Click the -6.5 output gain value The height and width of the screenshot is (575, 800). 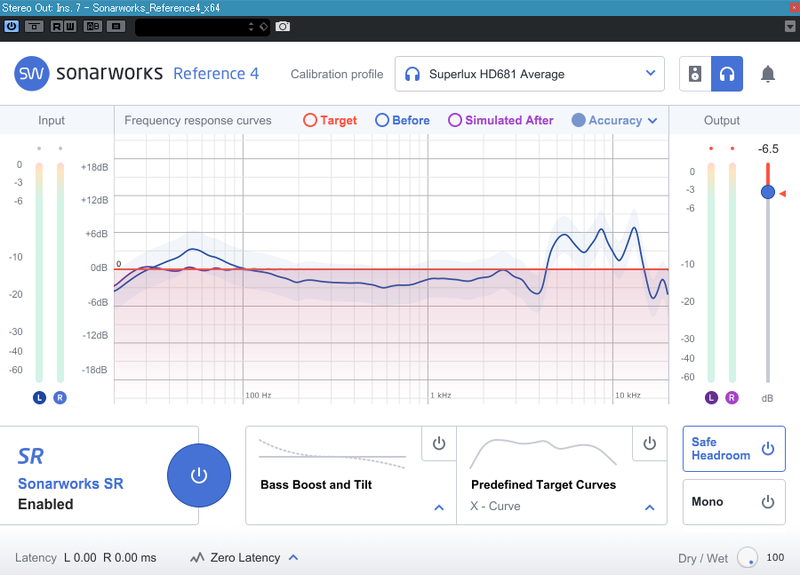tap(768, 149)
